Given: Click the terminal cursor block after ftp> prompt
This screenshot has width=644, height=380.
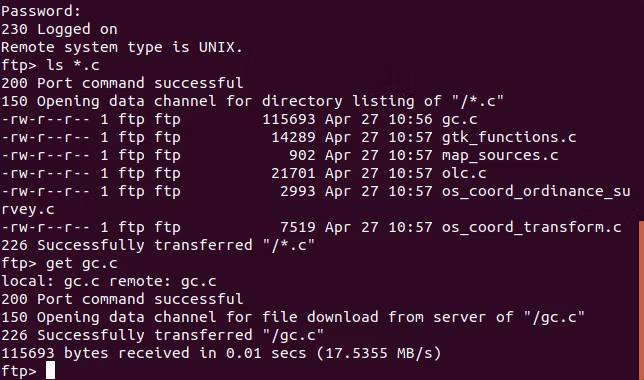Looking at the screenshot, I should 50,371.
